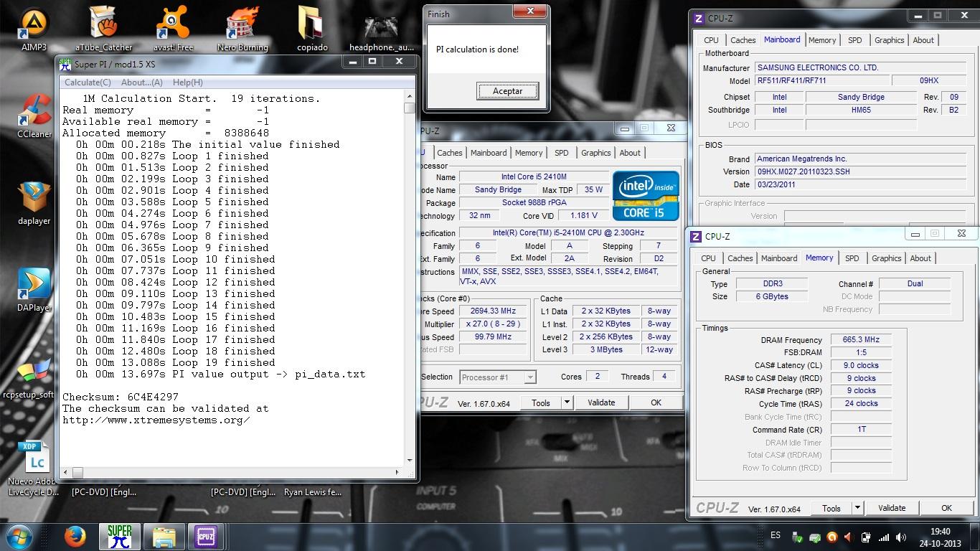Viewport: 980px width, 551px height.
Task: Launch avast! Free from the desktop
Action: pos(172,29)
